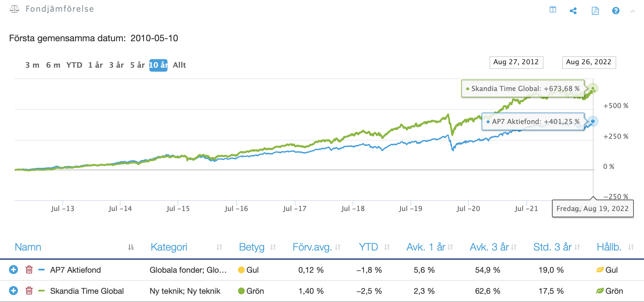Collapse the Fondjämförelse panel chevron
The width and height of the screenshot is (644, 302).
pos(632,11)
